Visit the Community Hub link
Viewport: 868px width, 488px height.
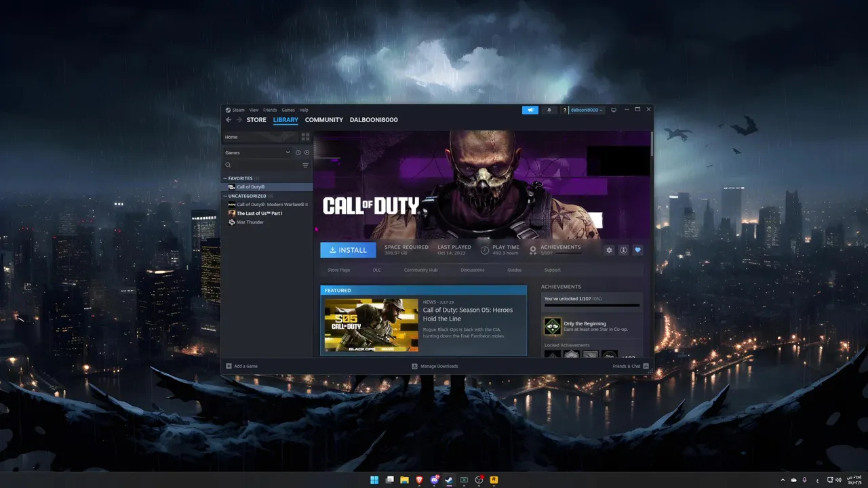[420, 270]
